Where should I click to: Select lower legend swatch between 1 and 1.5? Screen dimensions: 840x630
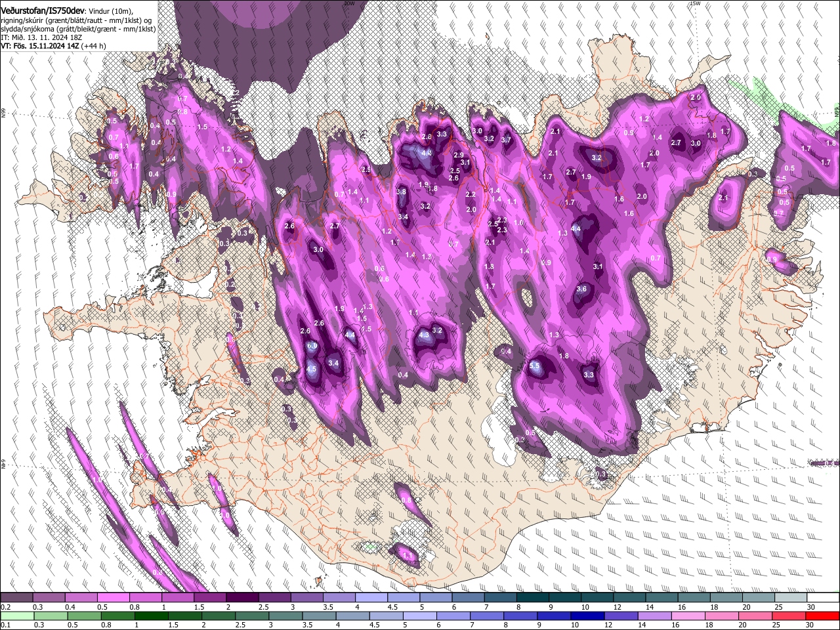pos(150,616)
